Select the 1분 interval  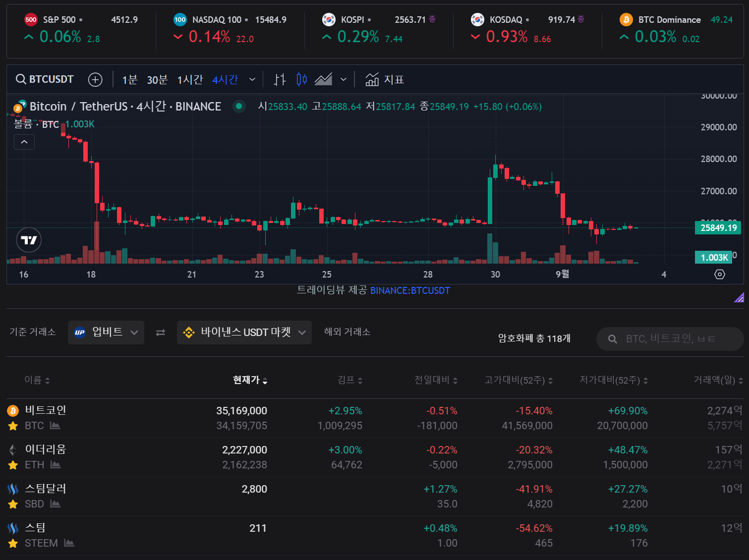(x=130, y=79)
